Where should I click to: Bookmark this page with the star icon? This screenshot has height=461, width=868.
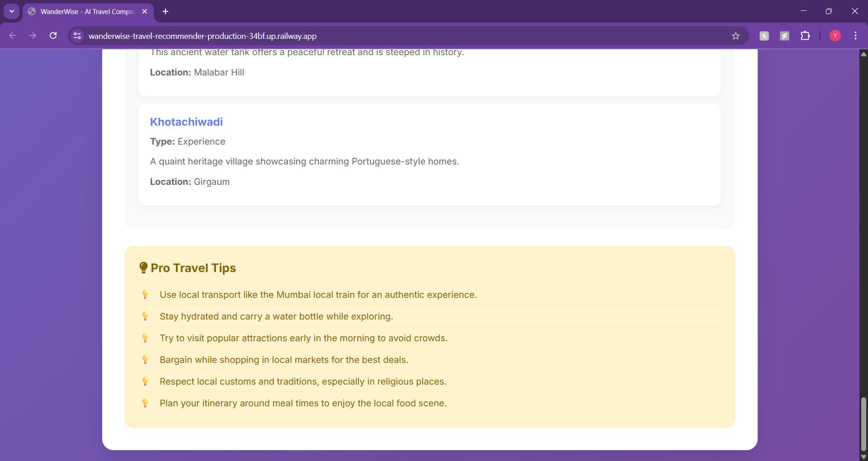736,36
